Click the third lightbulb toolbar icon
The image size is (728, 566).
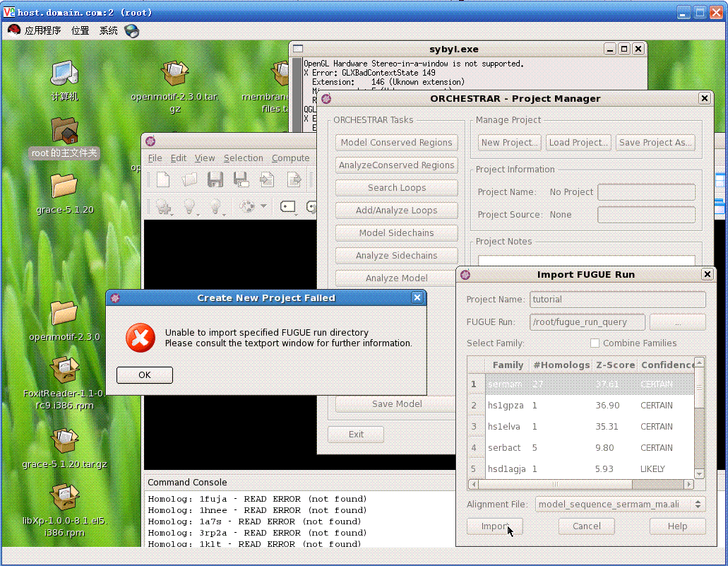(215, 206)
